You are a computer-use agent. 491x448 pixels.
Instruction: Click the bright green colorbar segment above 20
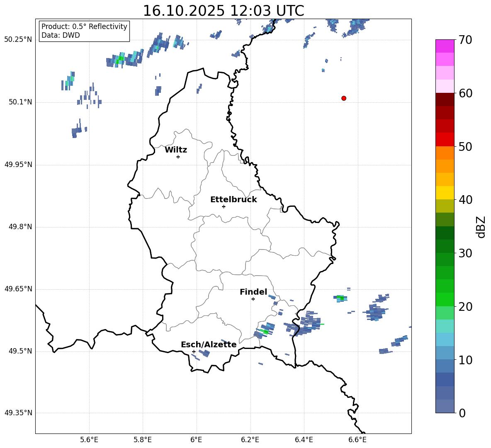445,299
